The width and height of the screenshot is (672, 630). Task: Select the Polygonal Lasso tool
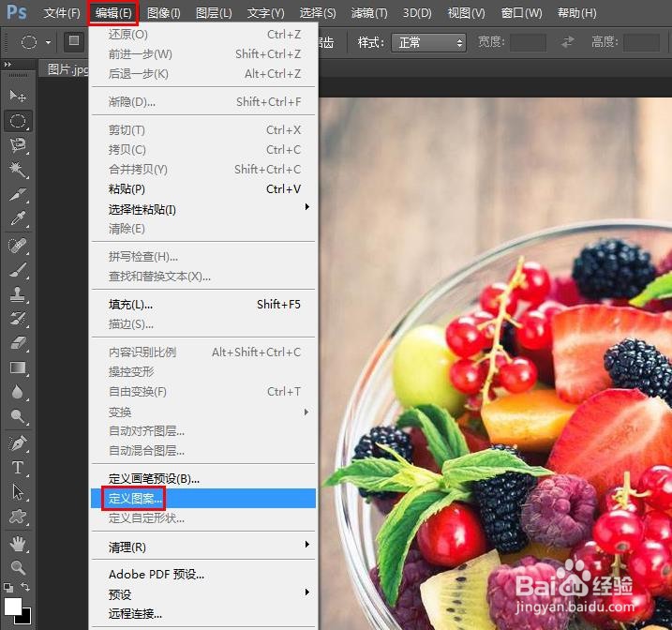pos(18,145)
